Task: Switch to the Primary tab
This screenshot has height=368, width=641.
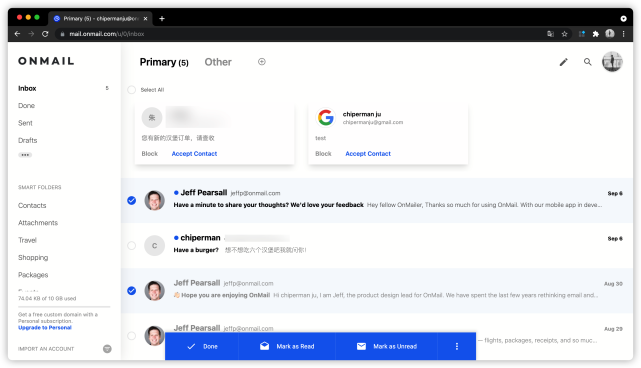Action: [x=164, y=62]
